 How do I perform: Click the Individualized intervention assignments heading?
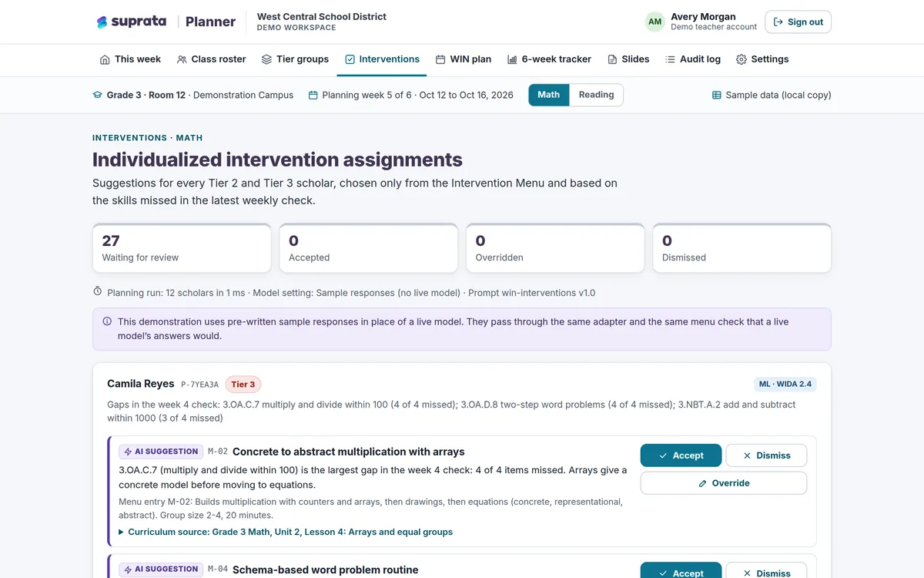277,160
